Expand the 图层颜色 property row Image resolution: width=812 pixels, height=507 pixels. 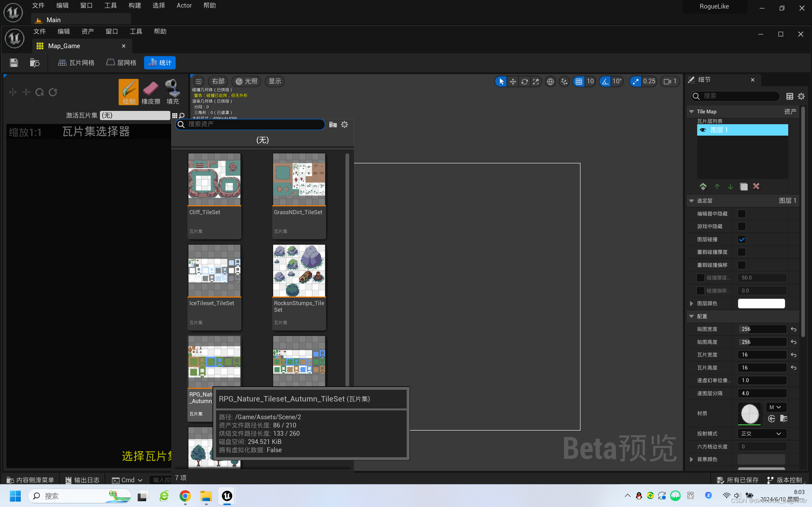pos(691,304)
